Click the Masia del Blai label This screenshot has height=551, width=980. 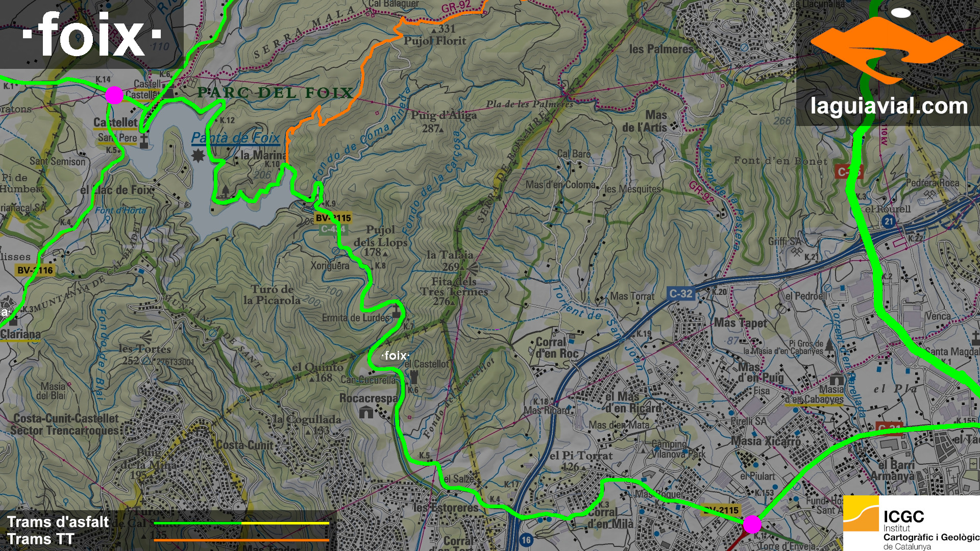pos(51,391)
